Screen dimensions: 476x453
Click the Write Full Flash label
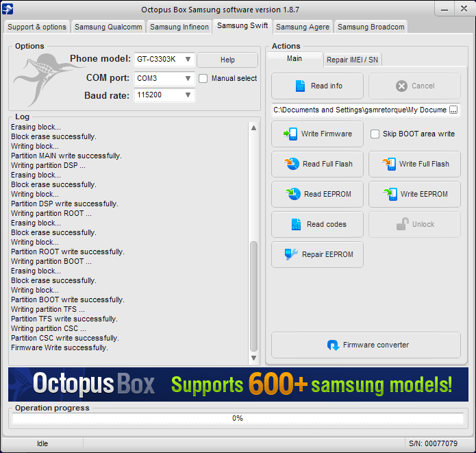(x=424, y=164)
